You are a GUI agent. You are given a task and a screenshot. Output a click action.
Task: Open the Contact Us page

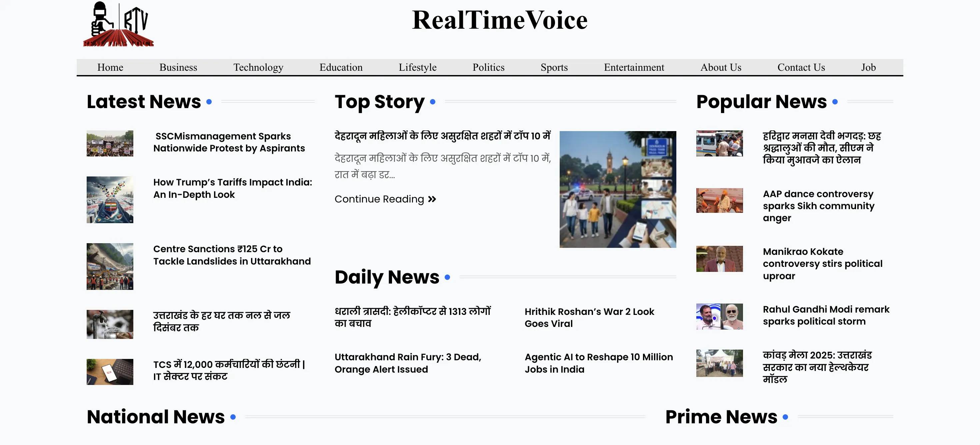[x=801, y=67]
